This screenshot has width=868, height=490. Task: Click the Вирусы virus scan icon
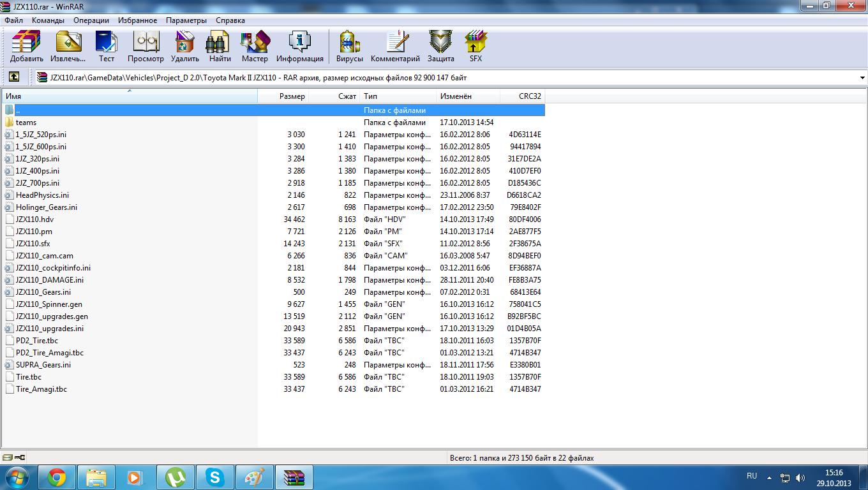(349, 47)
